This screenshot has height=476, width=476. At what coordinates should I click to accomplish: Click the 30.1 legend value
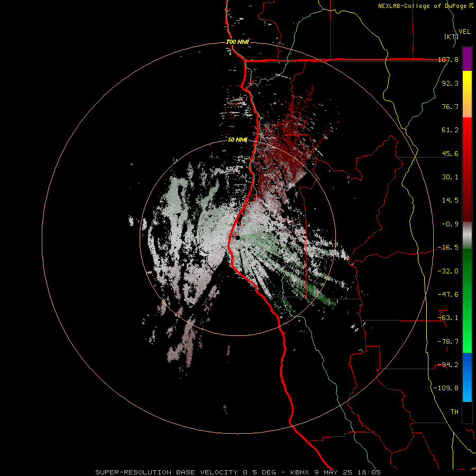click(x=450, y=177)
